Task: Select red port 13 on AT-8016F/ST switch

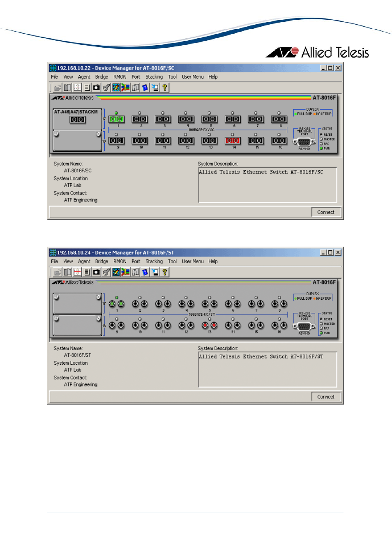Action: point(210,325)
